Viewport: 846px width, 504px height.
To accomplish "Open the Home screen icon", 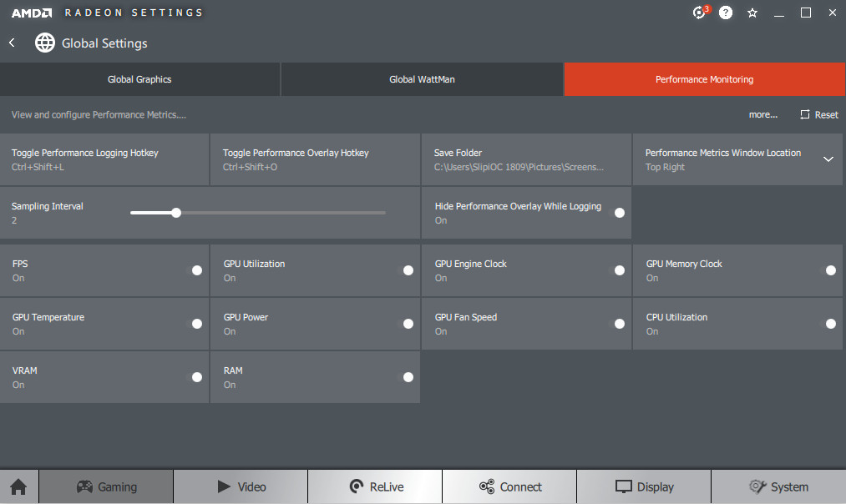I will (x=18, y=486).
